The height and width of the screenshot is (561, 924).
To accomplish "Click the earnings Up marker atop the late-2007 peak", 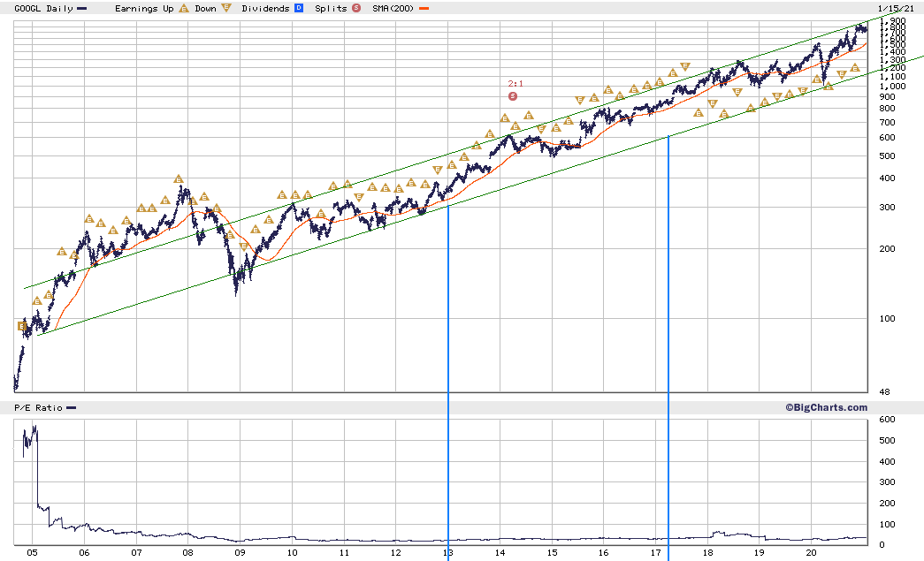I will (179, 179).
